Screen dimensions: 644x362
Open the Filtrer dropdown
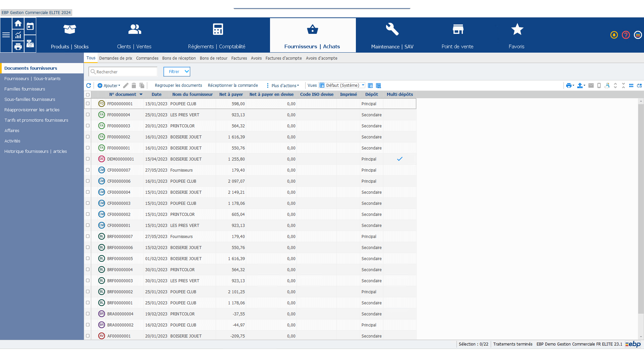tap(177, 71)
